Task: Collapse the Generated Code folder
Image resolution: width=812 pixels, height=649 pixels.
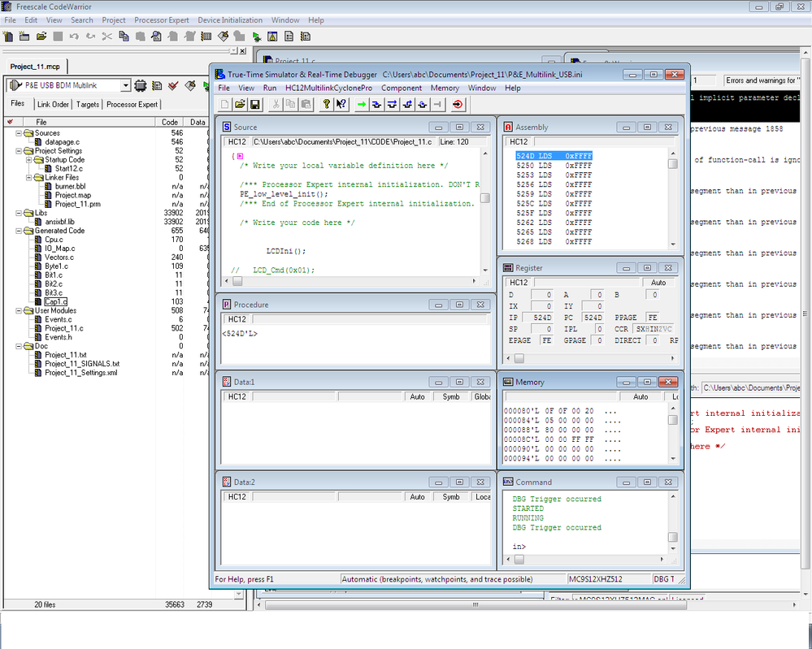Action: tap(20, 231)
